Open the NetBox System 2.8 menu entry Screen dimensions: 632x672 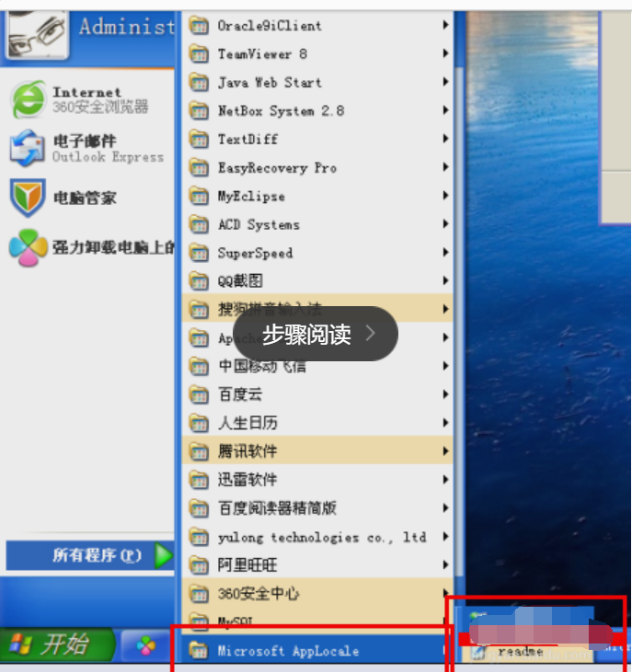click(x=317, y=111)
